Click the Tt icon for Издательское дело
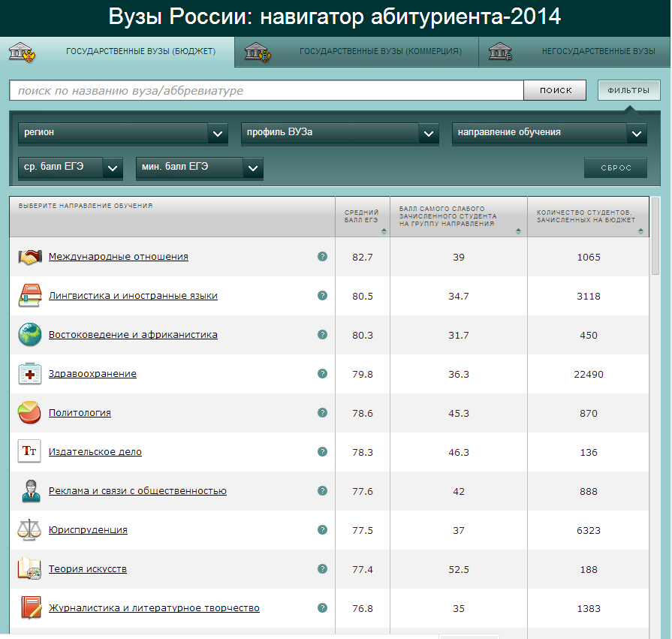This screenshot has width=672, height=639. coord(29,451)
